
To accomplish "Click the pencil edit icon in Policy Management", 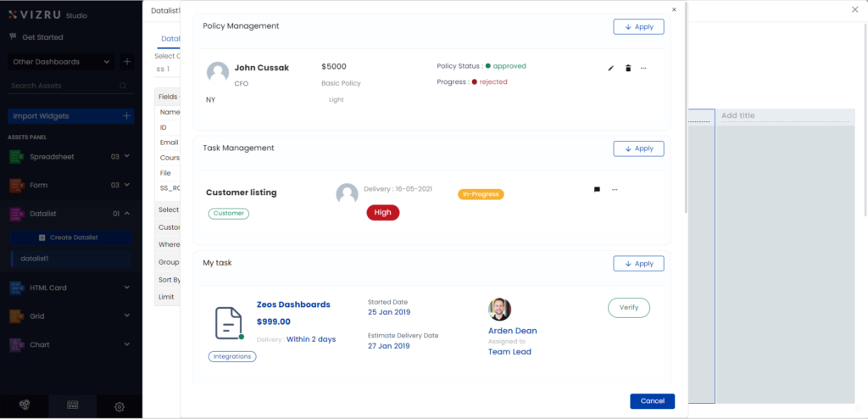I will [611, 68].
